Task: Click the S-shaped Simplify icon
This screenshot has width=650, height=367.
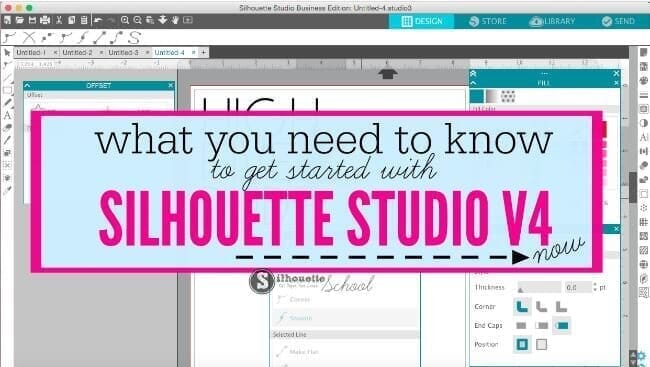Action: tap(134, 38)
